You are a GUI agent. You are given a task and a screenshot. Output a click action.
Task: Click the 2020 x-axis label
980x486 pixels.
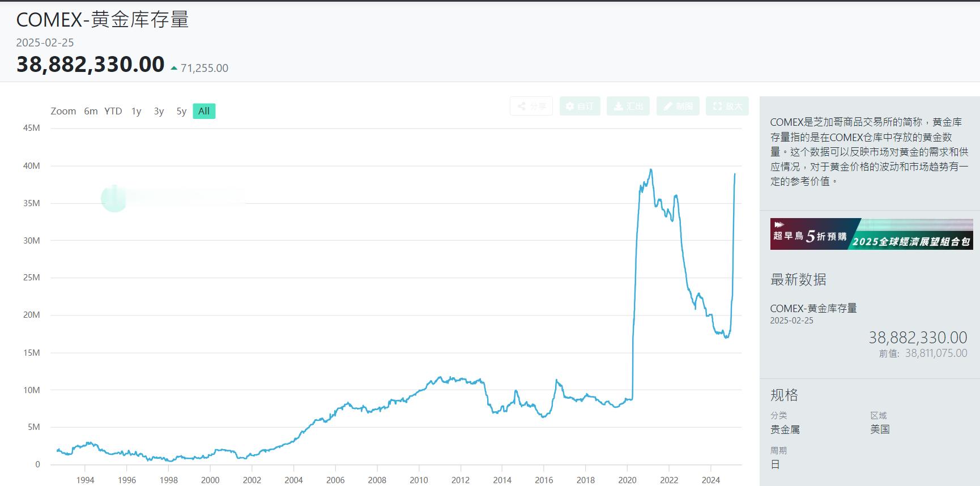pyautogui.click(x=627, y=480)
